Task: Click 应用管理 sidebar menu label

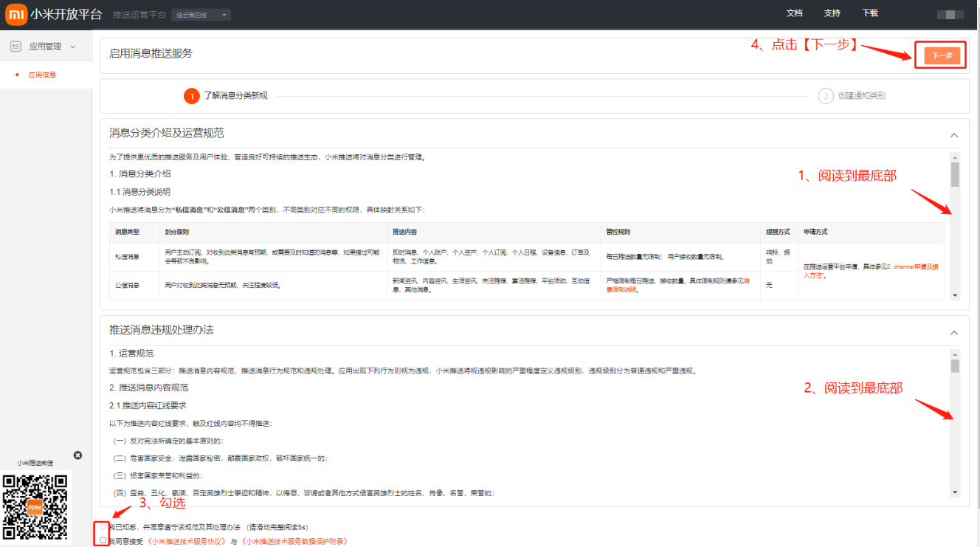Action: (x=45, y=47)
